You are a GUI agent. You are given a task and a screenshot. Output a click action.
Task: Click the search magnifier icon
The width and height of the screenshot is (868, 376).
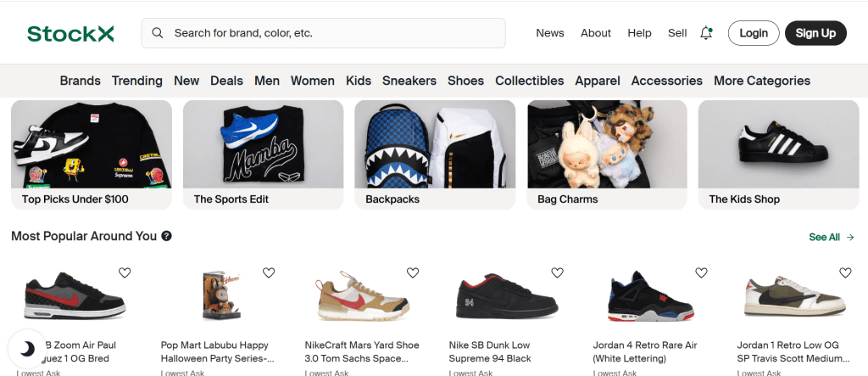157,33
